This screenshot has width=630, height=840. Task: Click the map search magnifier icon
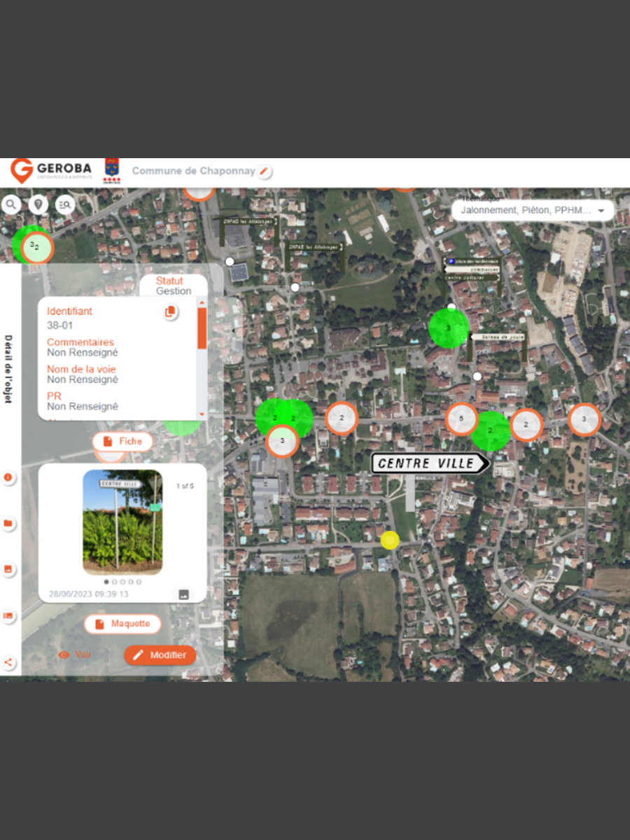[x=12, y=204]
